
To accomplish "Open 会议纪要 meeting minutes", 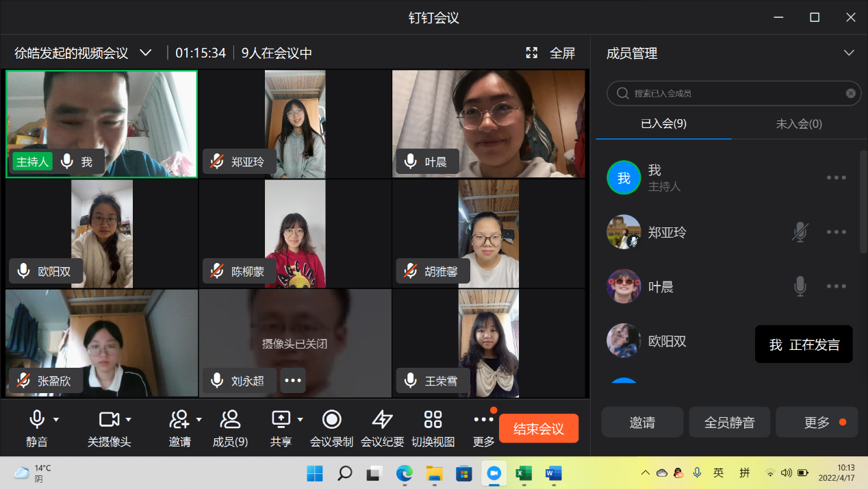I will coord(382,420).
